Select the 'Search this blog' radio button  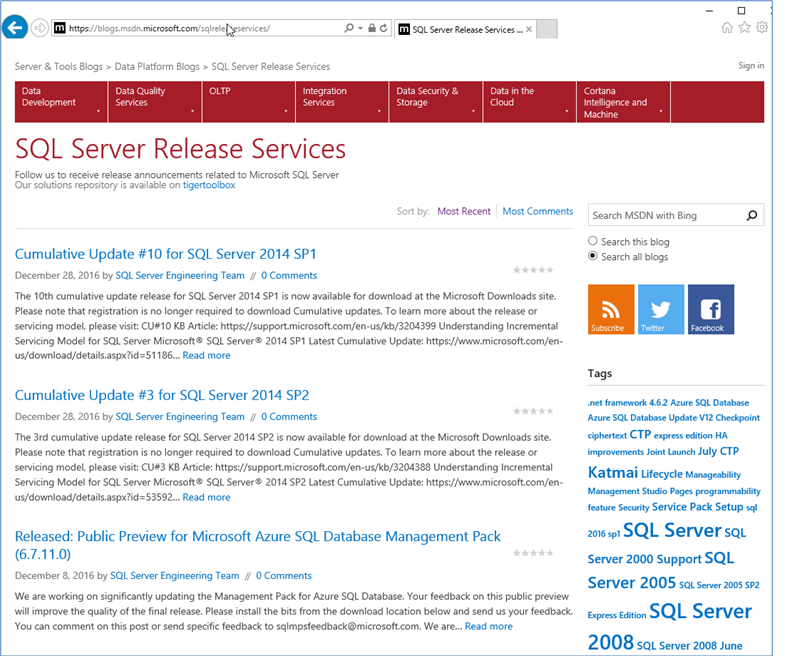tap(592, 241)
